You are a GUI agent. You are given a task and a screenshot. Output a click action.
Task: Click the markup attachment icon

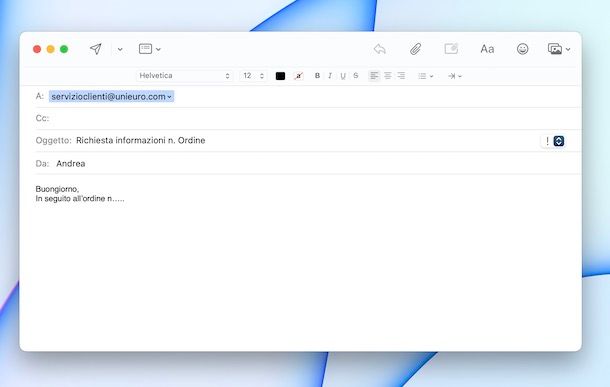point(451,49)
